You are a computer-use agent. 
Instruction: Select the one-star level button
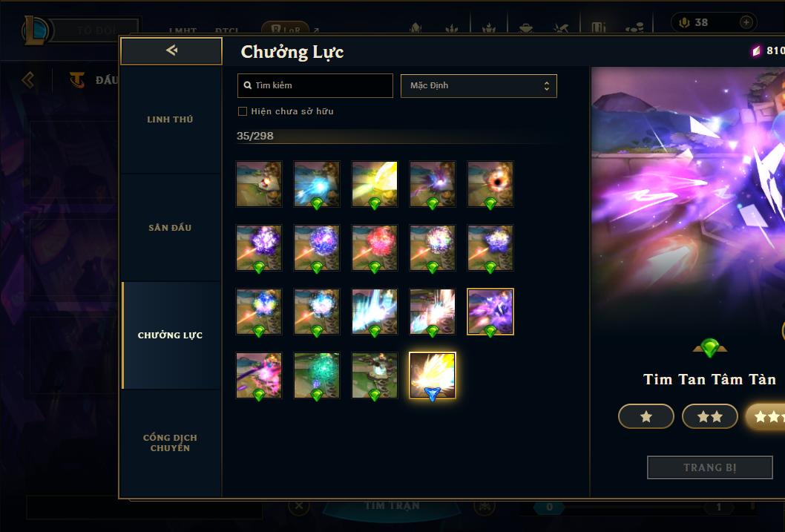646,416
